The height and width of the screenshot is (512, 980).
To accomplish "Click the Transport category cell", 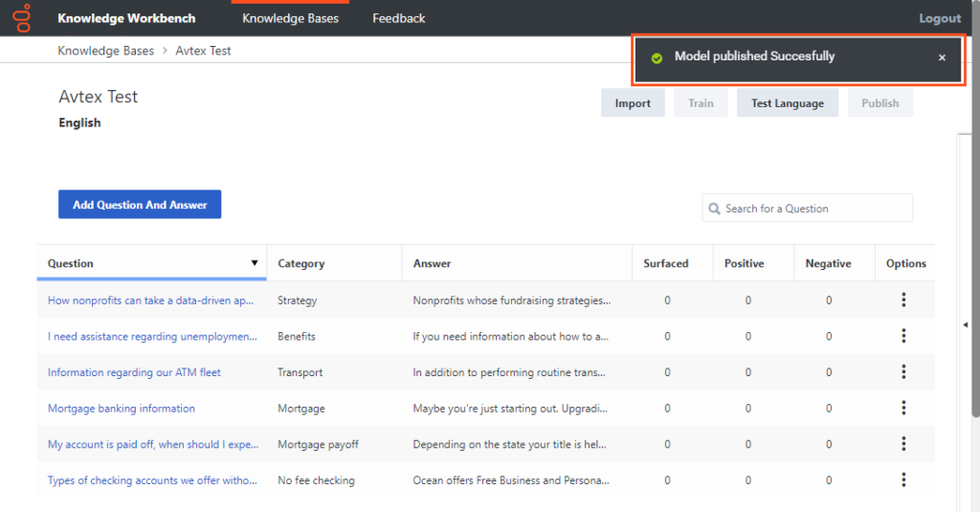I will (300, 372).
